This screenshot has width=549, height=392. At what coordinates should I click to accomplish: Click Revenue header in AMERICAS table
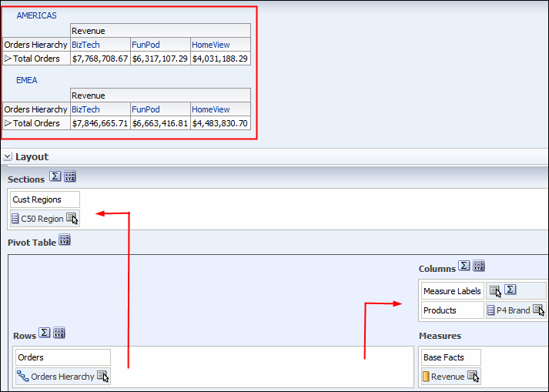tap(160, 31)
